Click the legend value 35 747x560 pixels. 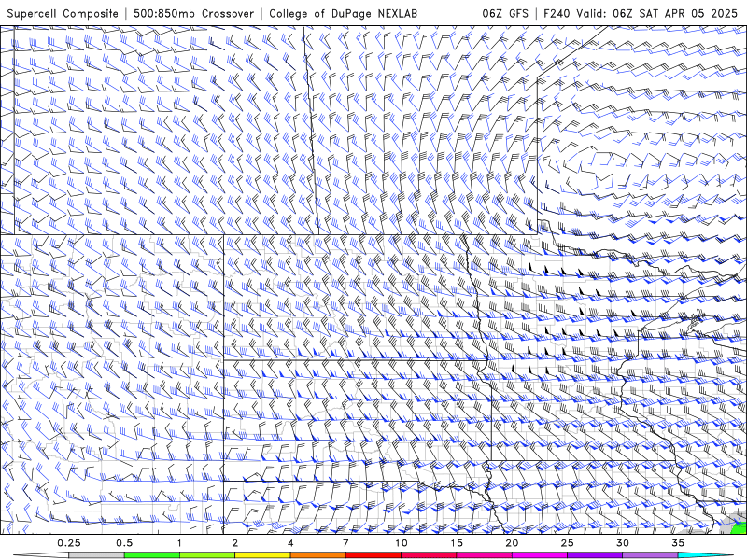678,543
